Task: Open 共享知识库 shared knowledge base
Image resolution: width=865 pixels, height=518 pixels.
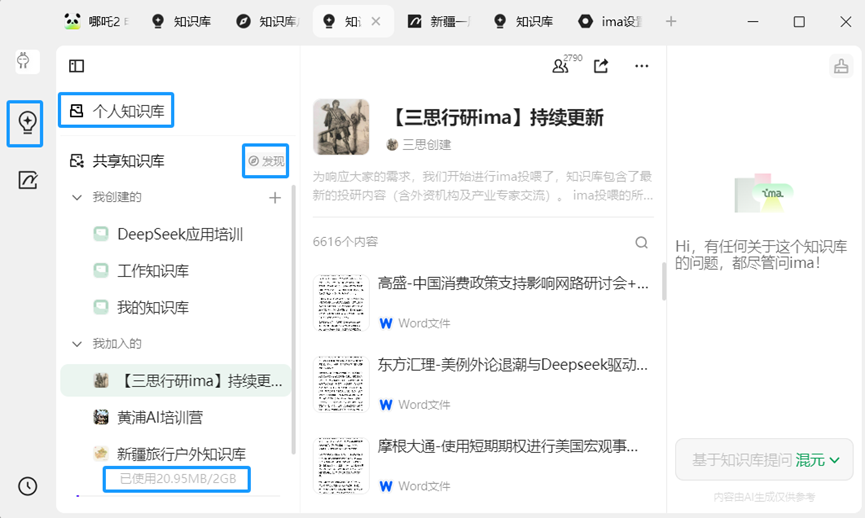Action: pyautogui.click(x=117, y=161)
